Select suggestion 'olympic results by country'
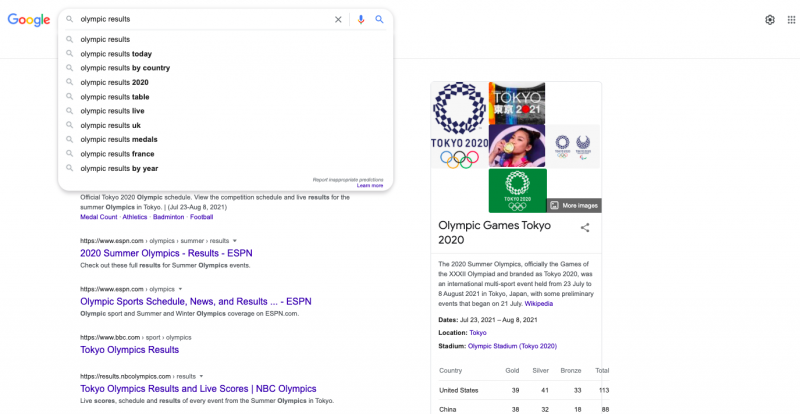The width and height of the screenshot is (800, 414). (x=226, y=68)
